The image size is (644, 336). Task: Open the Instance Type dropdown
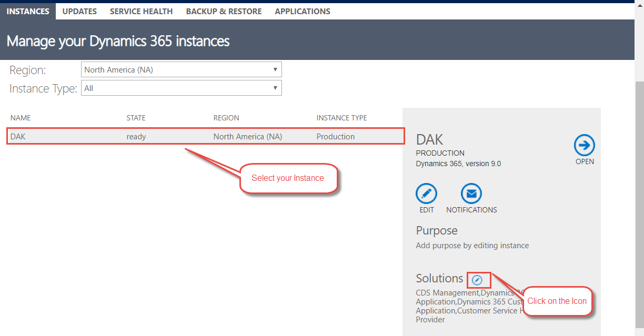(182, 88)
